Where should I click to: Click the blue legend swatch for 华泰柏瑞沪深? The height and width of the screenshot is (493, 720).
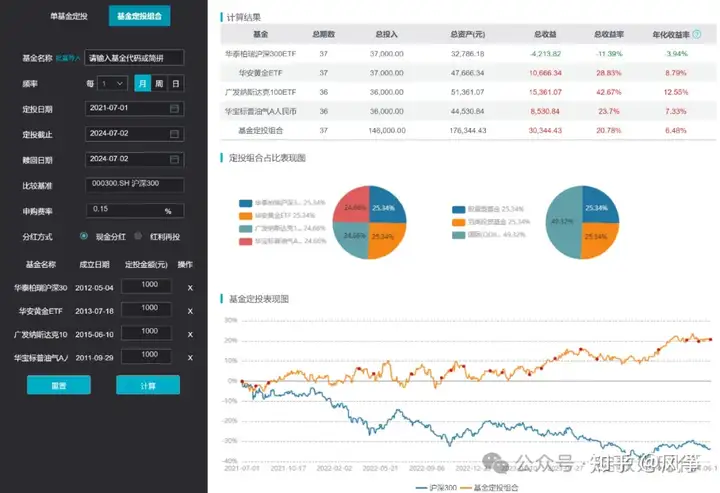(246, 203)
